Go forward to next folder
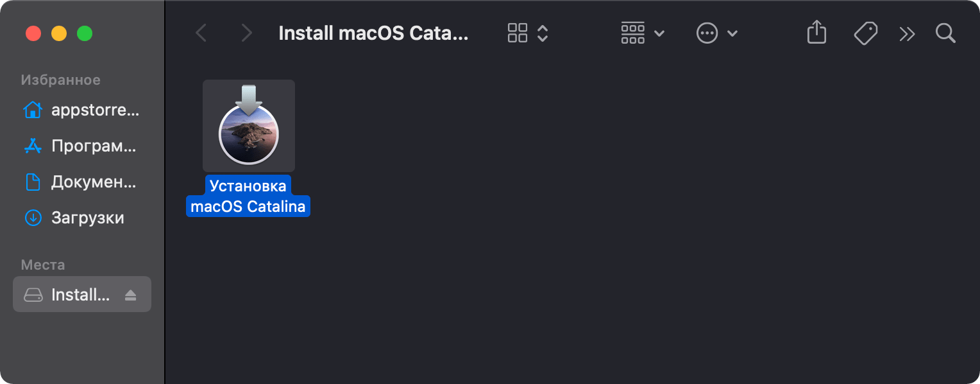980x384 pixels. coord(246,33)
